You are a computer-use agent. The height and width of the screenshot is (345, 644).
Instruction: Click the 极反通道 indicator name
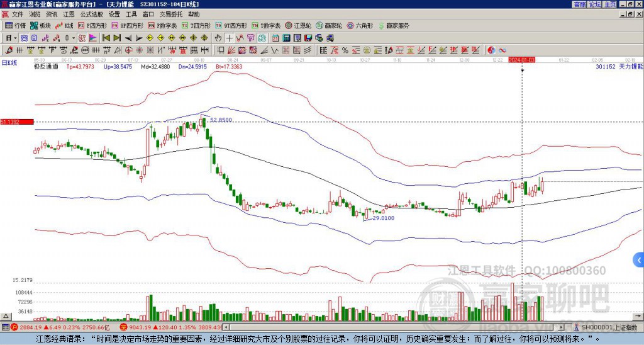[46, 66]
